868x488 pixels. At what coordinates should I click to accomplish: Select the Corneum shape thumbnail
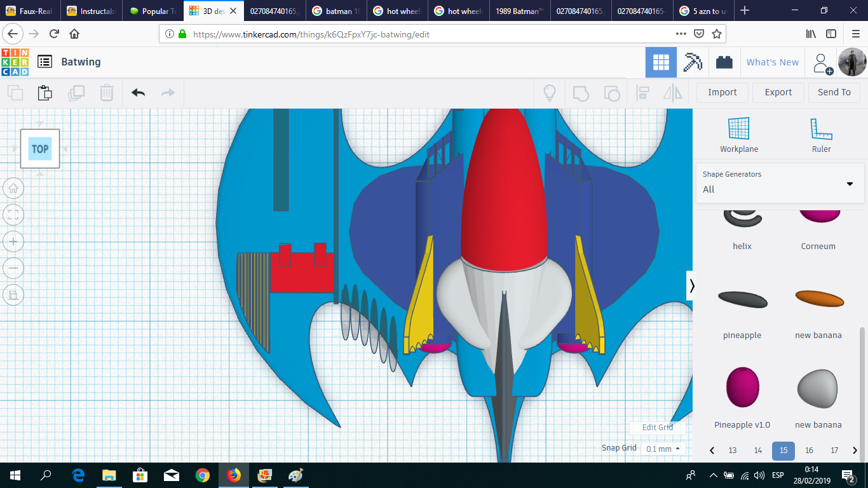point(818,216)
